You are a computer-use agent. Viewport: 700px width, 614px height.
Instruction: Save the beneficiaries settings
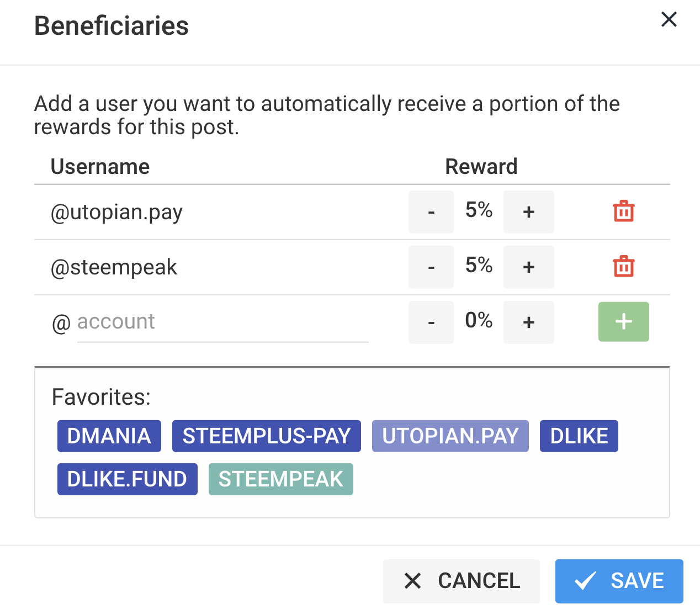pos(619,581)
